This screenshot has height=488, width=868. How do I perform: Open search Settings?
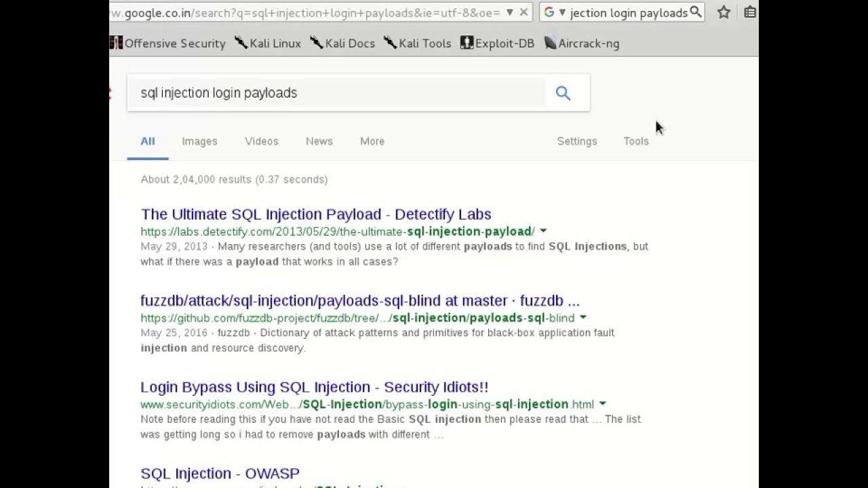click(x=577, y=141)
